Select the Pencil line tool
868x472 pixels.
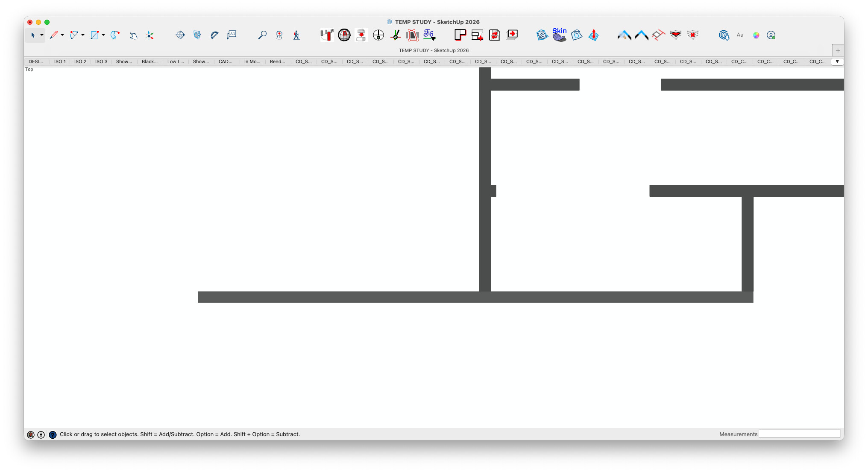(53, 35)
